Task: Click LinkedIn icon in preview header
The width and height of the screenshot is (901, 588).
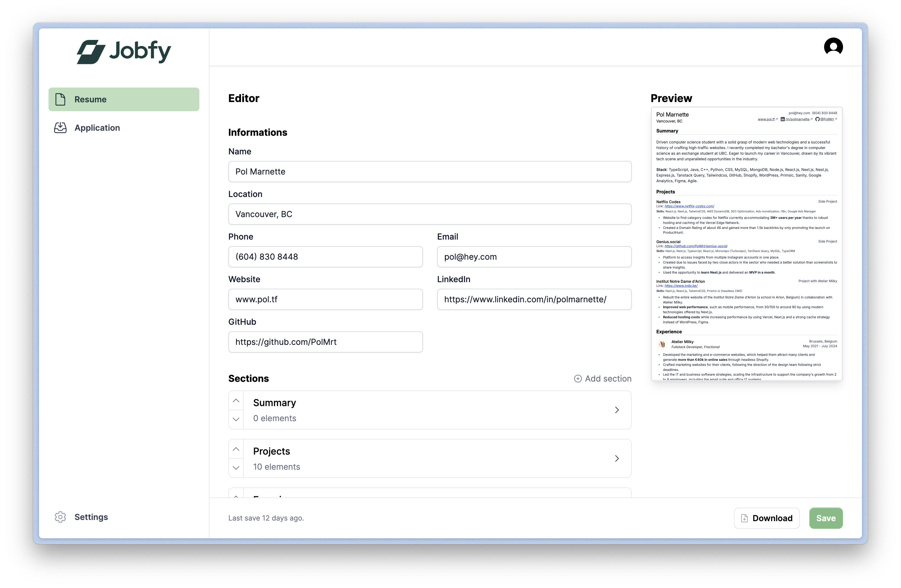Action: (x=782, y=119)
